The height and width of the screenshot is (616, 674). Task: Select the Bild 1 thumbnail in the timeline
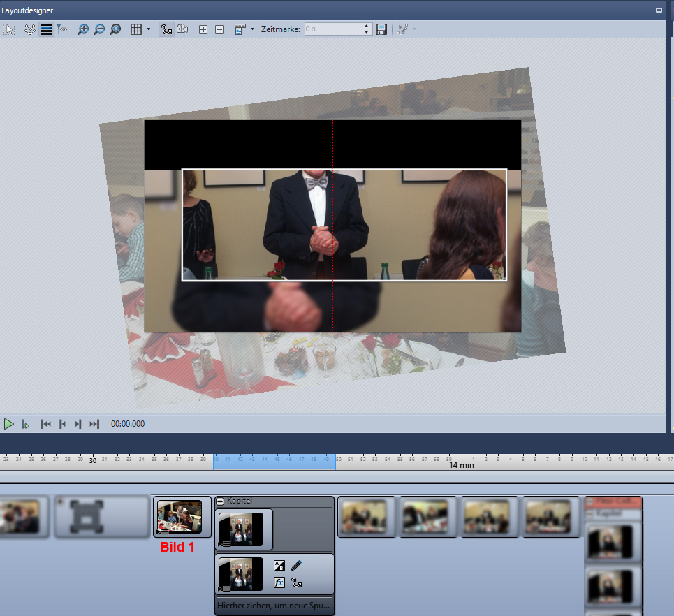point(180,517)
